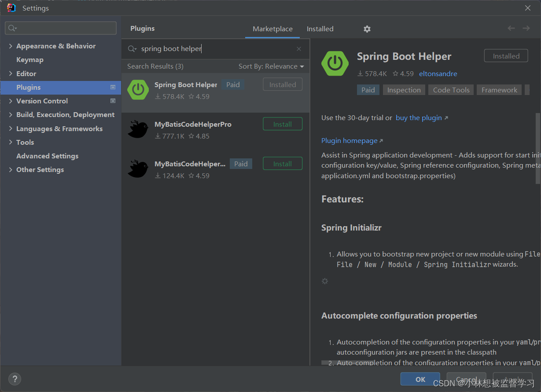This screenshot has height=392, width=541.
Task: Click the 'Spring Boot Helper' title in details
Action: tap(404, 56)
